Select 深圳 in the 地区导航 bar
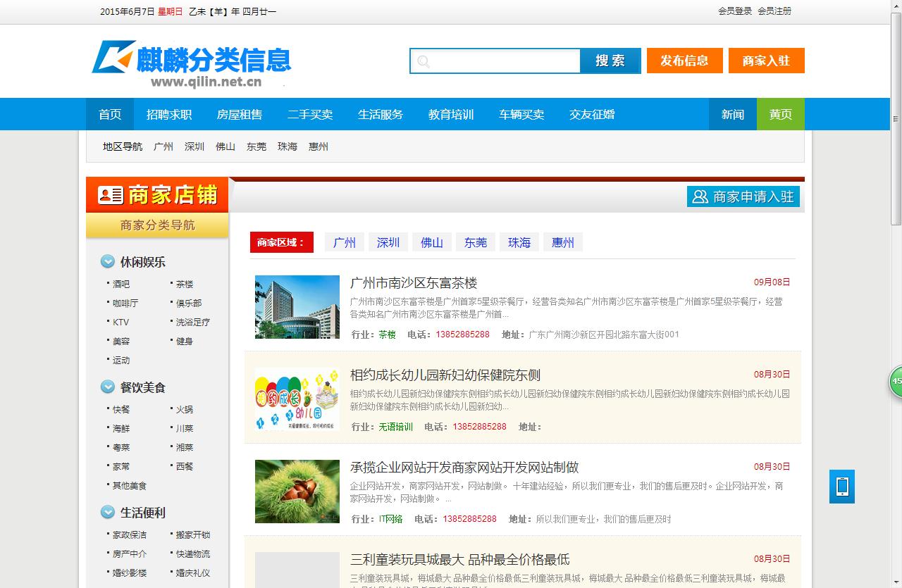 (x=194, y=146)
